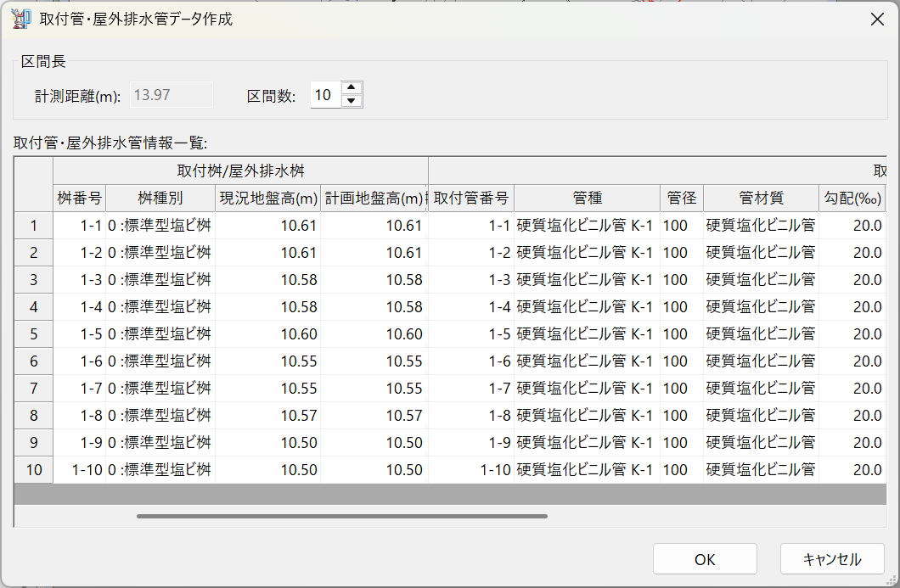This screenshot has width=900, height=588.
Task: Open 桝種別 cell in row 3
Action: tap(160, 280)
